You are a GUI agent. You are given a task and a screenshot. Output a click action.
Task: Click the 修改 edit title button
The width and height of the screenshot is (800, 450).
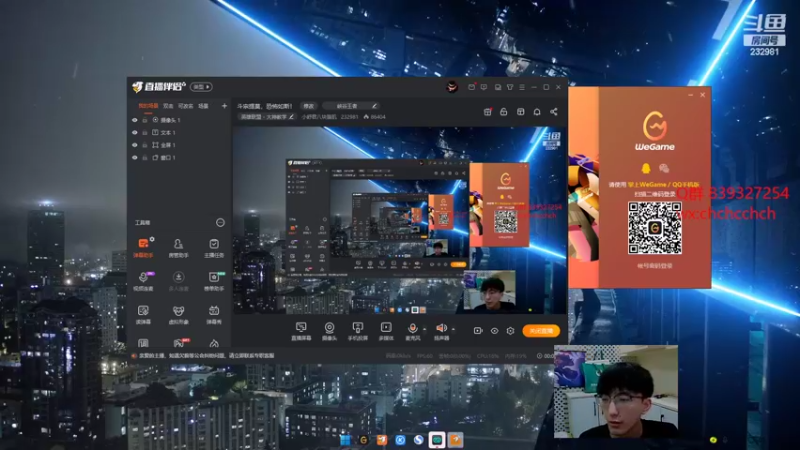tap(309, 106)
